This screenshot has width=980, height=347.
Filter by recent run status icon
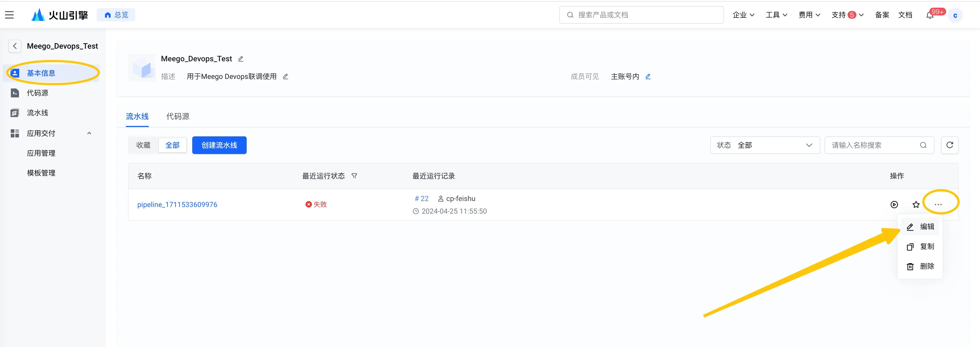[354, 176]
